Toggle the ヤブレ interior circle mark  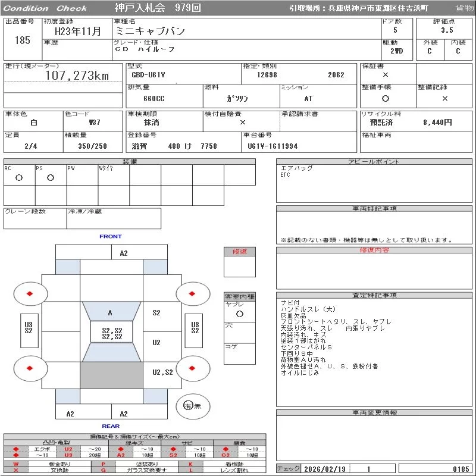[239, 313]
